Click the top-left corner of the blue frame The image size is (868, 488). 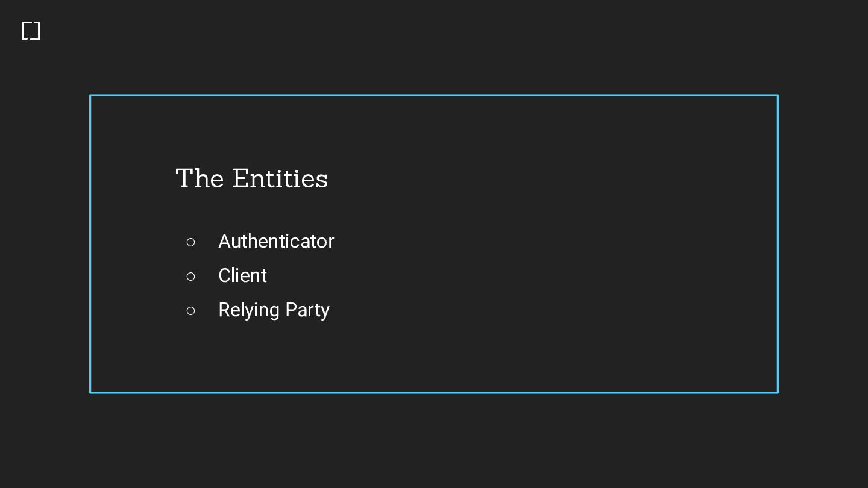point(90,95)
